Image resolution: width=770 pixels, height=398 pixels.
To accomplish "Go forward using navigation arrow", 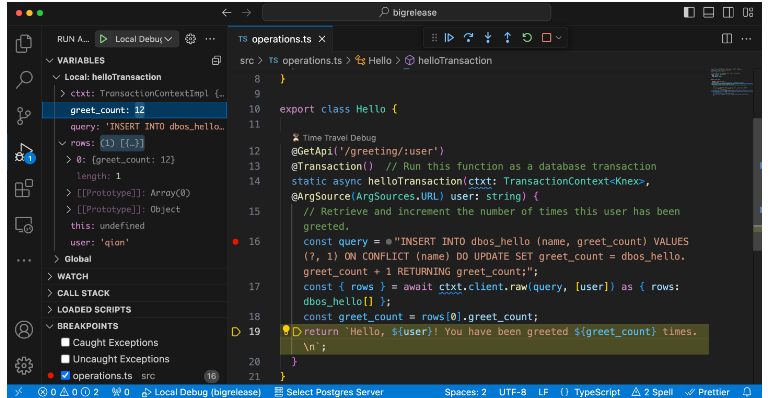I will 247,13.
